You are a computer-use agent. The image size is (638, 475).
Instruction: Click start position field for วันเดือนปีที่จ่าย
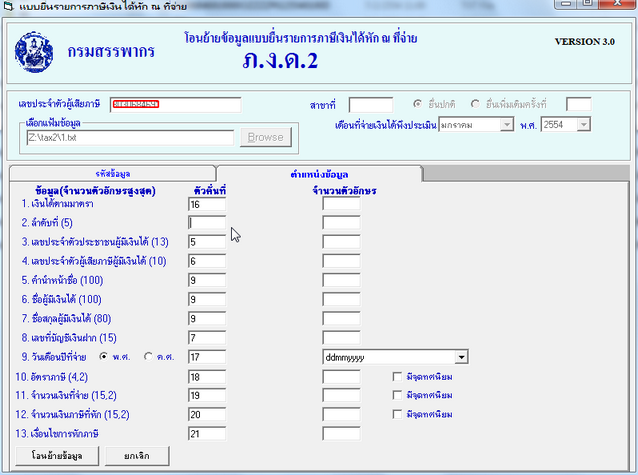(207, 357)
